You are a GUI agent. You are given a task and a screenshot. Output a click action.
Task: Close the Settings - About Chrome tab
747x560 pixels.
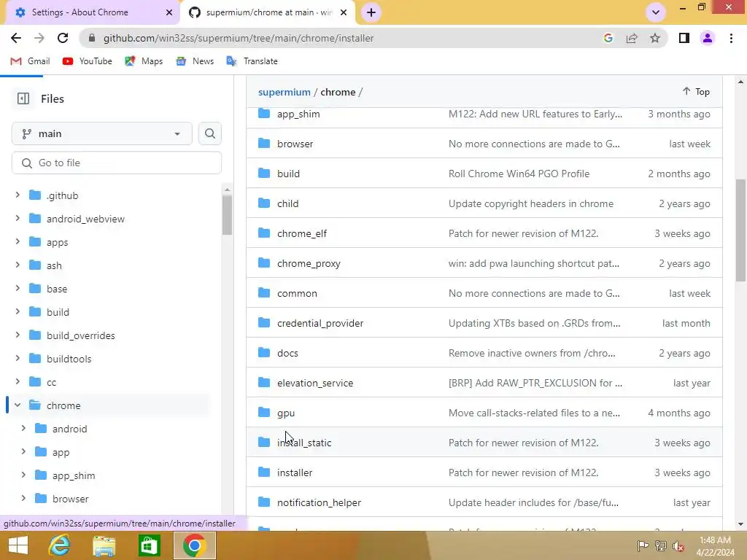(x=169, y=12)
